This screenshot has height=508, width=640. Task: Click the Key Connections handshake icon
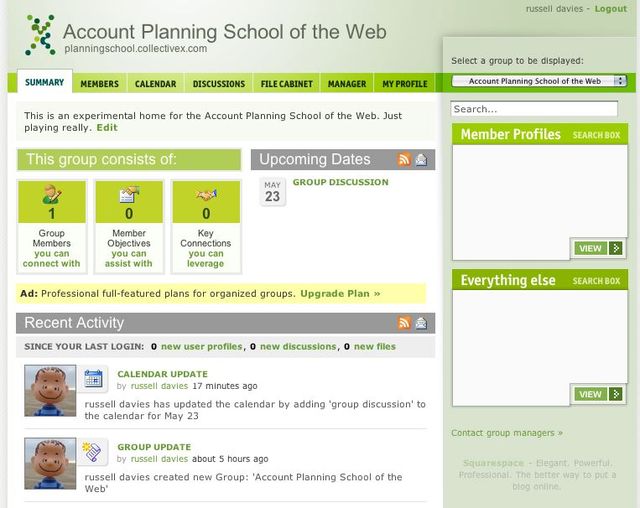coord(206,195)
